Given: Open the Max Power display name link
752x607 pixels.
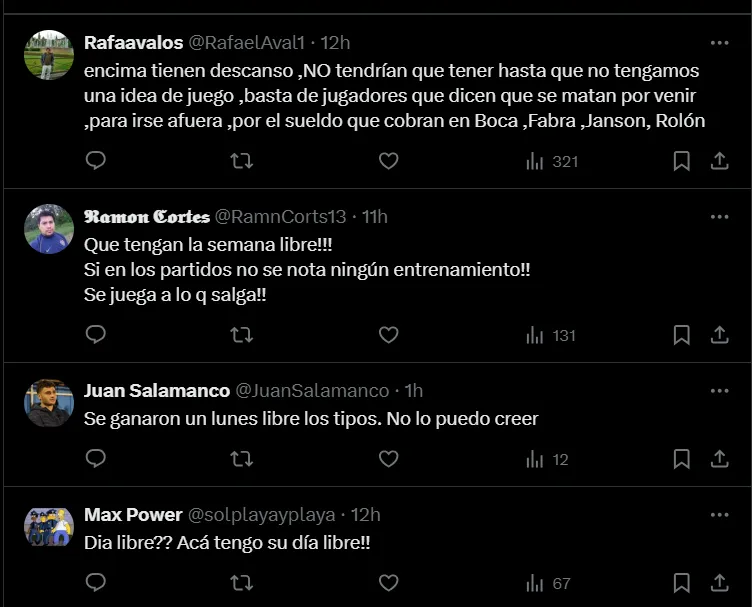Looking at the screenshot, I should pyautogui.click(x=133, y=515).
